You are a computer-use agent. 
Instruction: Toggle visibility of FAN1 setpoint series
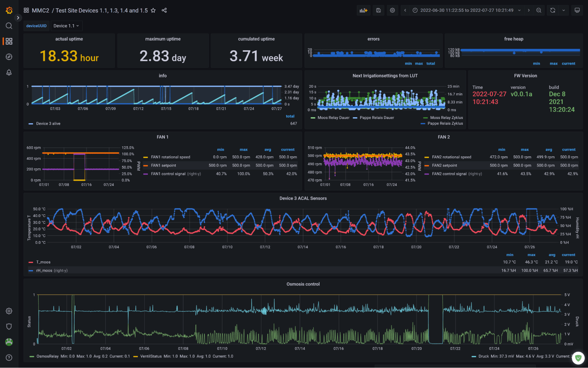click(164, 165)
